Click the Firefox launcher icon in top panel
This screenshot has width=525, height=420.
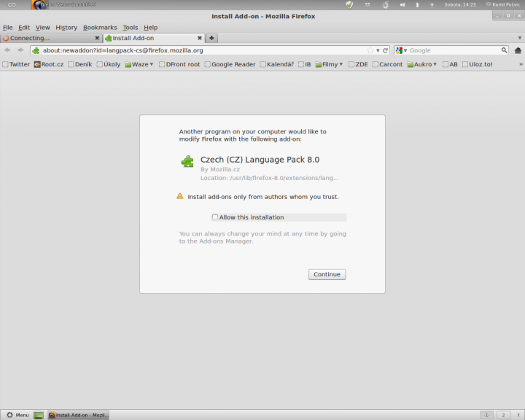point(39,4)
